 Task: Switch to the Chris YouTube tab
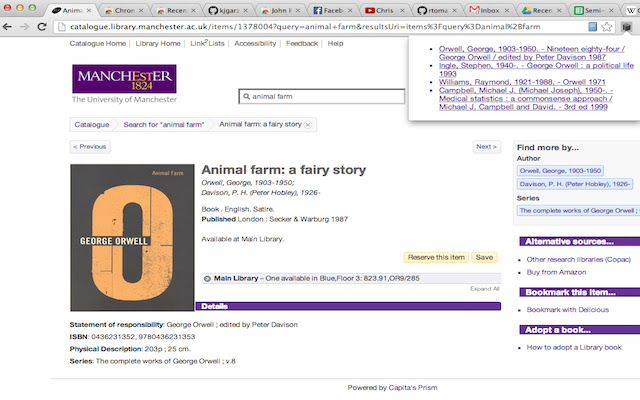click(384, 11)
